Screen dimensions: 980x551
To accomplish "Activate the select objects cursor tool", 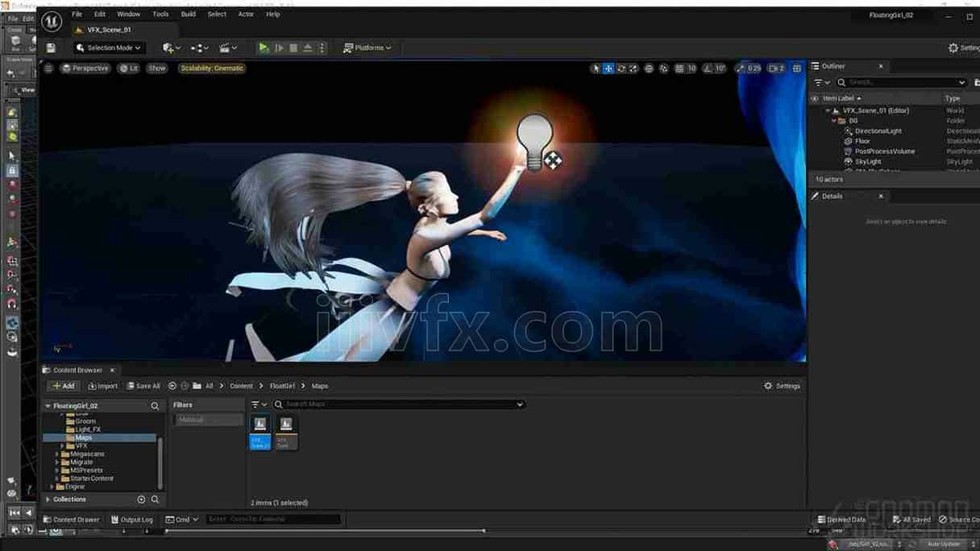I will [x=596, y=68].
